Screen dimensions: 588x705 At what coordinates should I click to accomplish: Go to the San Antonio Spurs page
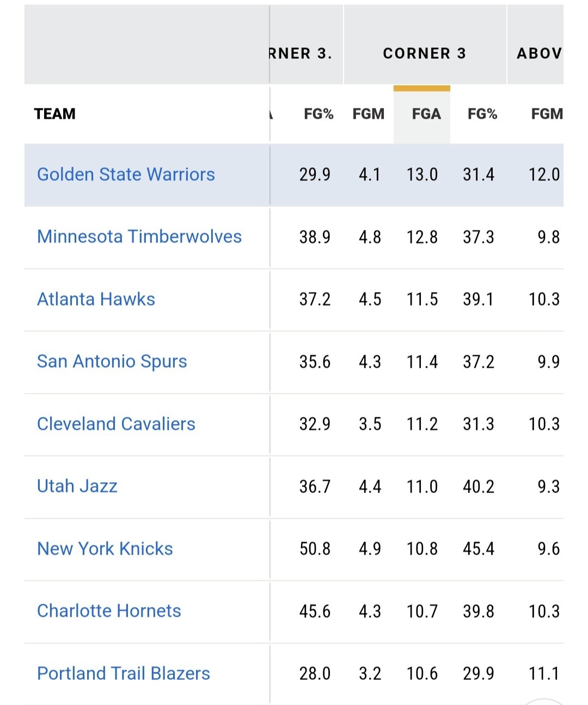(x=112, y=361)
